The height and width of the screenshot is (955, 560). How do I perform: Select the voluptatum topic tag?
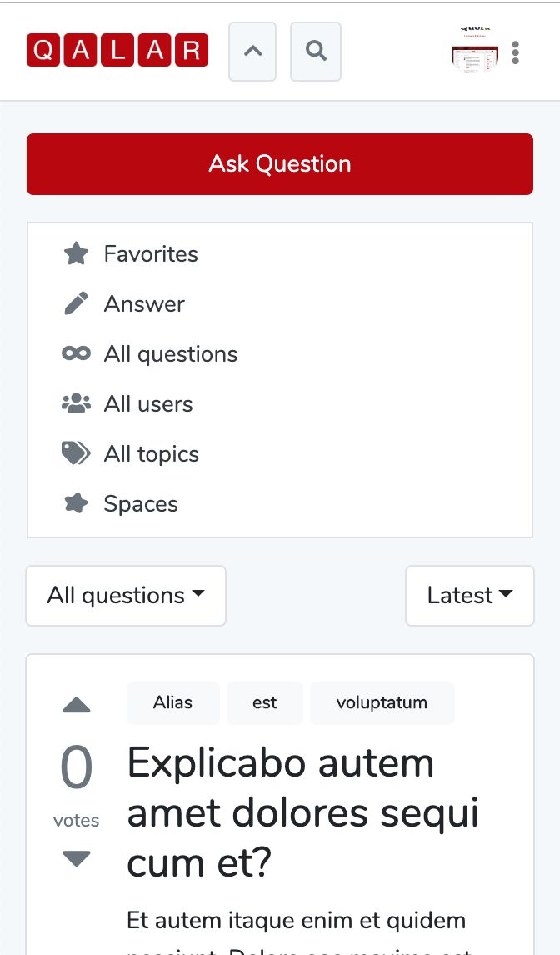click(x=382, y=702)
